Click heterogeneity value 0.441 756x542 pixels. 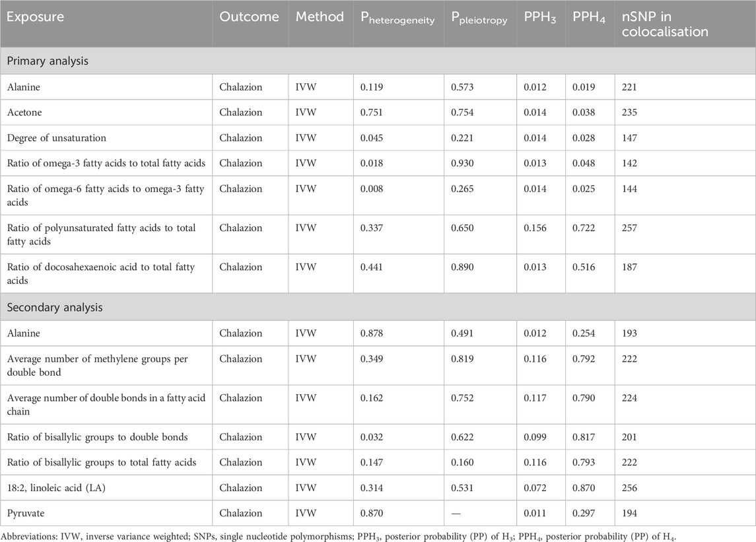coord(372,267)
